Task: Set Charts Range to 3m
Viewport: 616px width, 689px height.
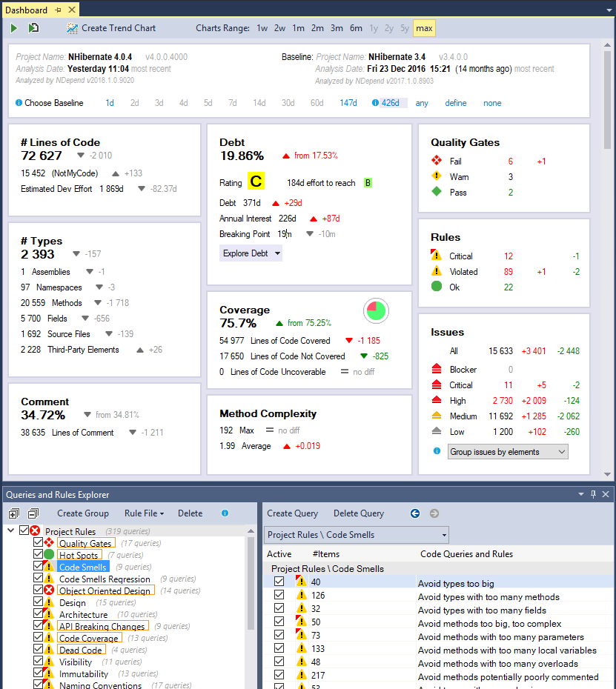Action: [x=337, y=28]
